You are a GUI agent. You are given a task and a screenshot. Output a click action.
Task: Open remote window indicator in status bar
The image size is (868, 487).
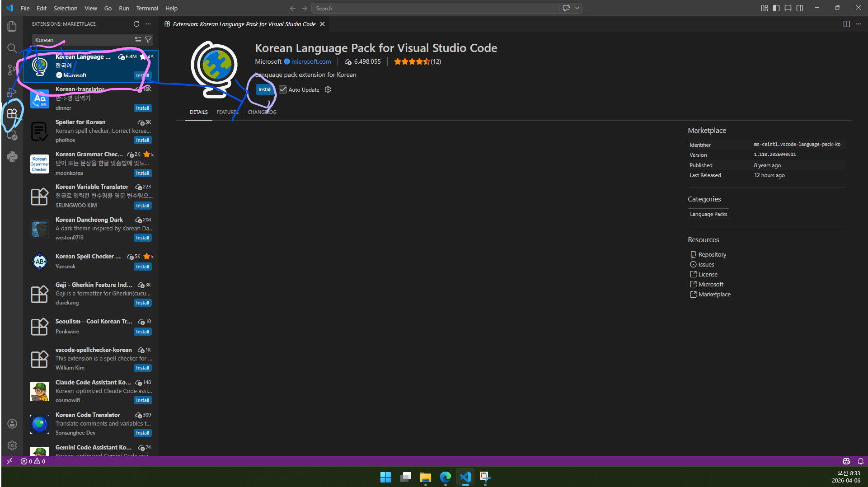9,461
